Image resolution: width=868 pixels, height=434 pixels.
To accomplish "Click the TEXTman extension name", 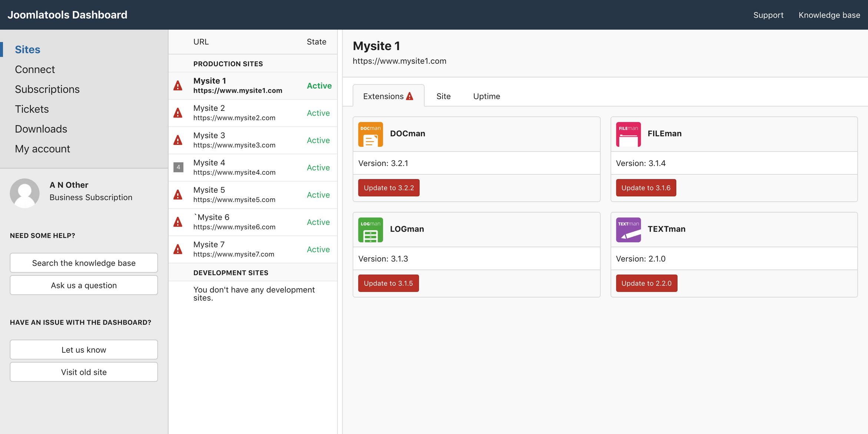I will click(x=666, y=229).
